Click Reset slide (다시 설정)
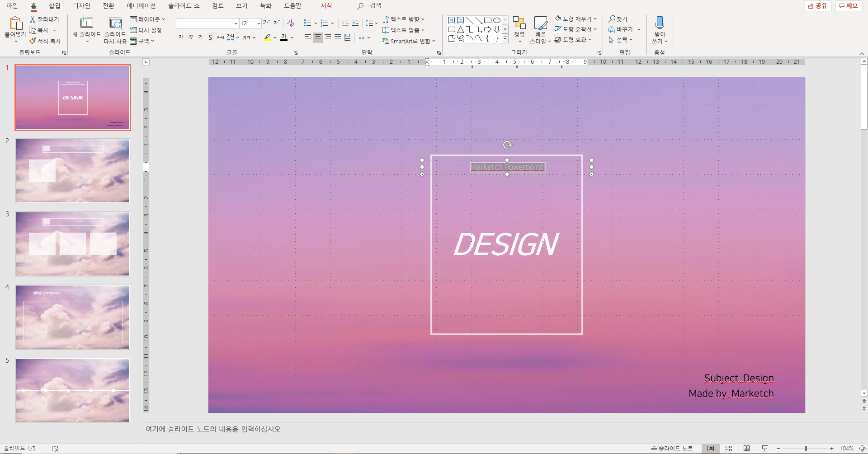868x454 pixels. (x=146, y=30)
